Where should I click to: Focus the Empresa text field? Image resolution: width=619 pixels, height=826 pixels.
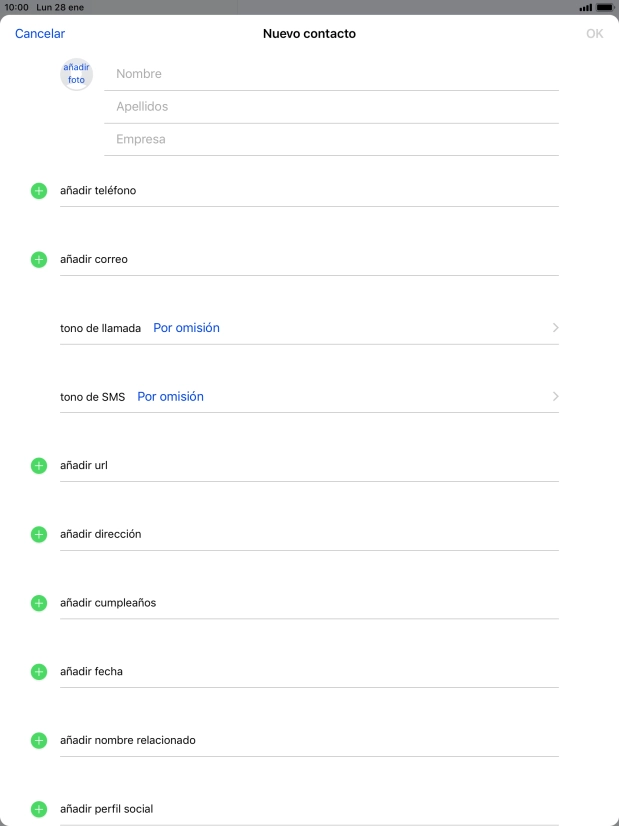(x=330, y=139)
